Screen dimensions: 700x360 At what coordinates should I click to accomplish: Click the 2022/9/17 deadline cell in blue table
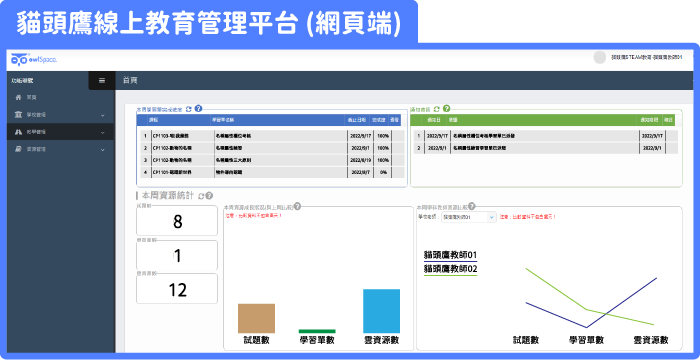tap(360, 136)
